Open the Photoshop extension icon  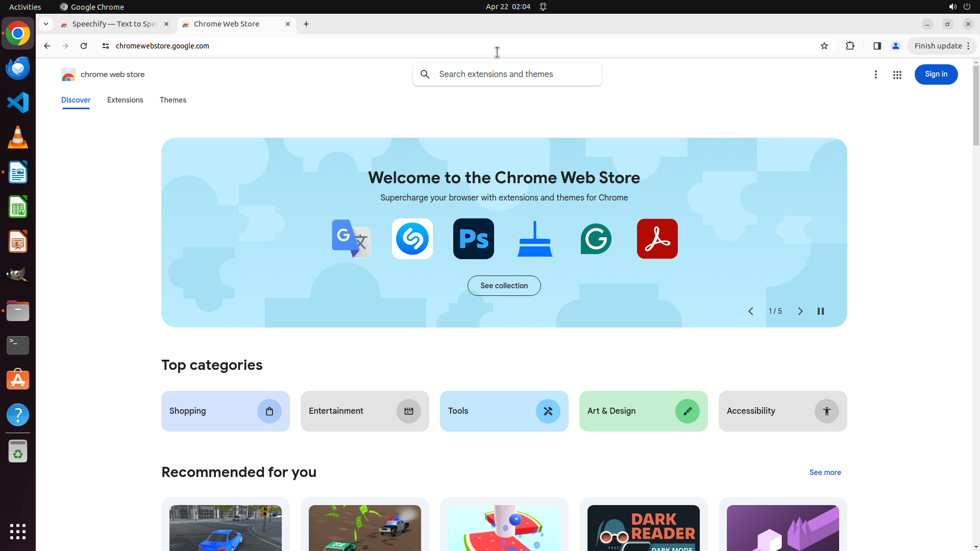coord(473,239)
